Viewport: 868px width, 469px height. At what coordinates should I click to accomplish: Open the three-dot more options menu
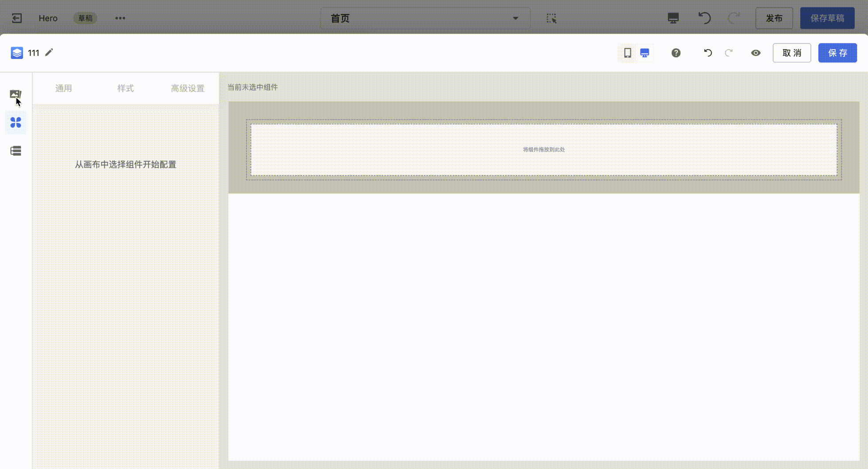tap(120, 18)
